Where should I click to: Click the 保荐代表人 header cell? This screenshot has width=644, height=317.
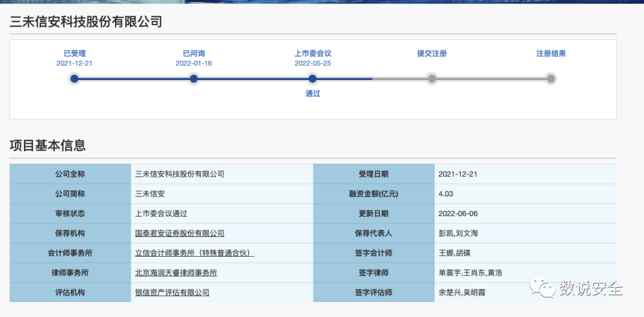click(374, 233)
